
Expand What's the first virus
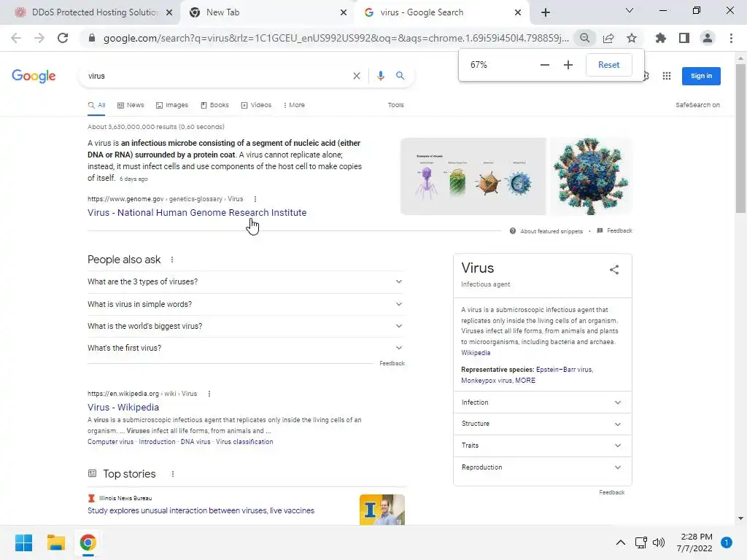[246, 348]
